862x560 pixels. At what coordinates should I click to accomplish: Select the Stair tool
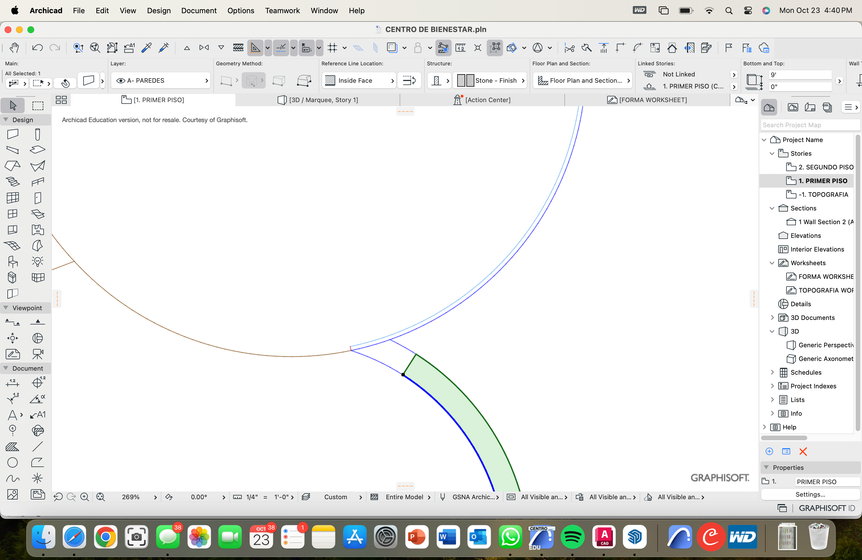[13, 182]
